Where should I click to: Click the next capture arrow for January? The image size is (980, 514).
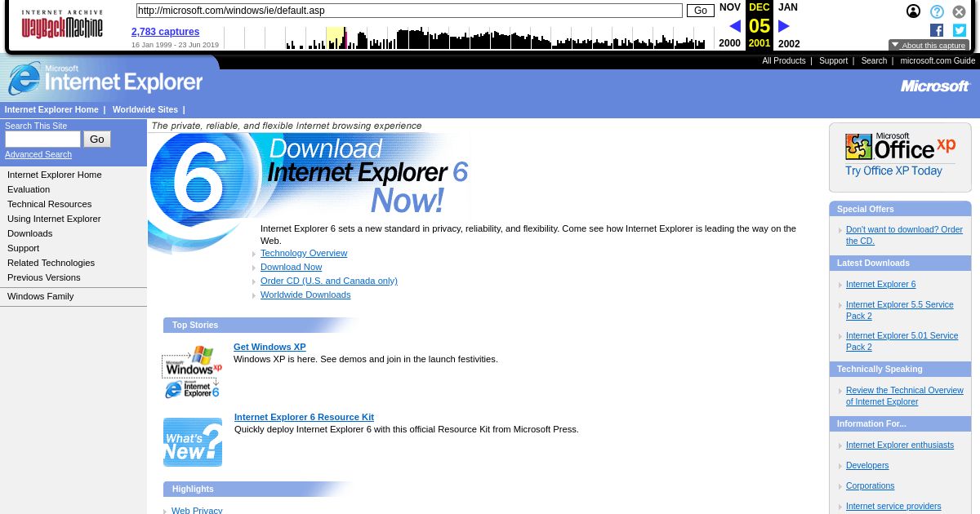pos(784,26)
